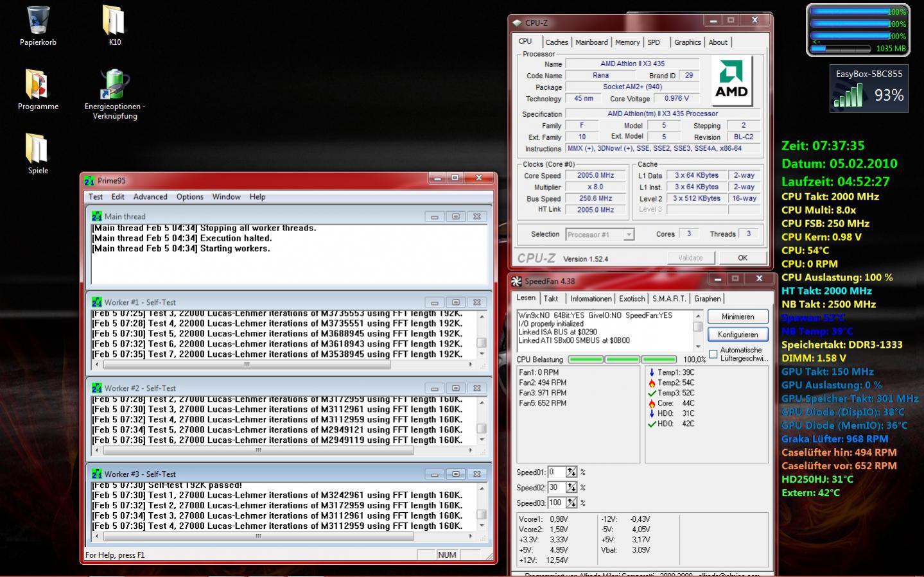Click the Prime95 title bar icon
This screenshot has height=577, width=924.
[89, 180]
